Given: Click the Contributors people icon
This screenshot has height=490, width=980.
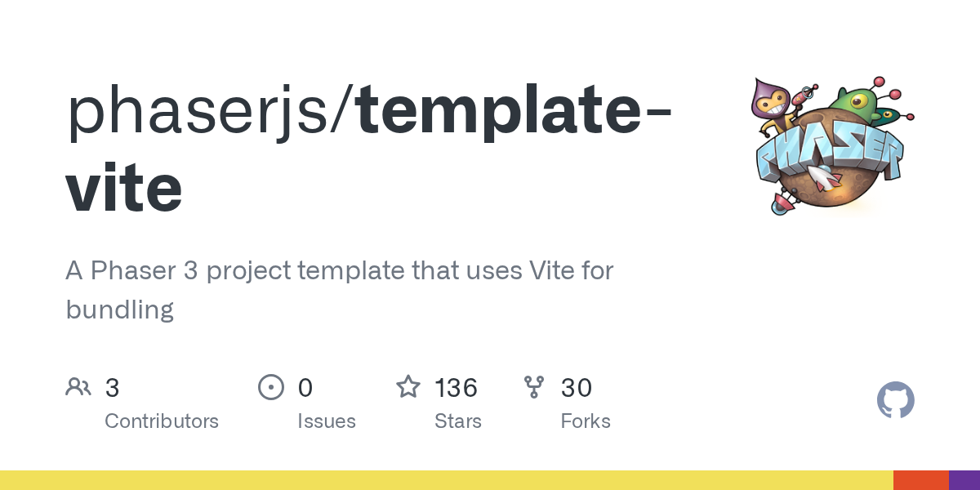Looking at the screenshot, I should [x=78, y=387].
